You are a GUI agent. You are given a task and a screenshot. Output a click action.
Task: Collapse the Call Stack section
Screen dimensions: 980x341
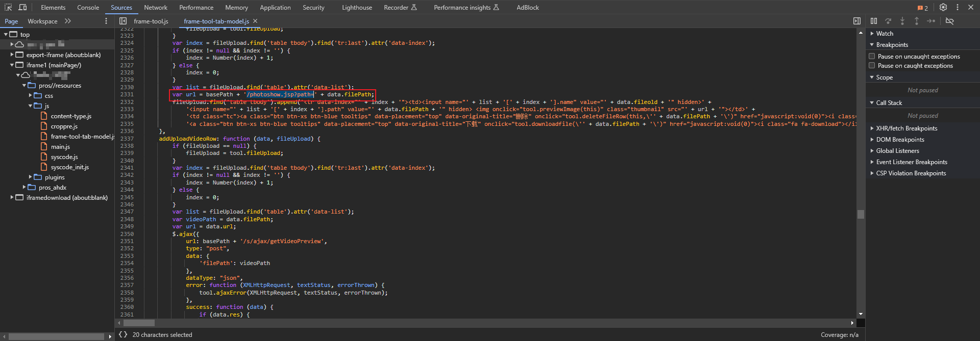(889, 102)
